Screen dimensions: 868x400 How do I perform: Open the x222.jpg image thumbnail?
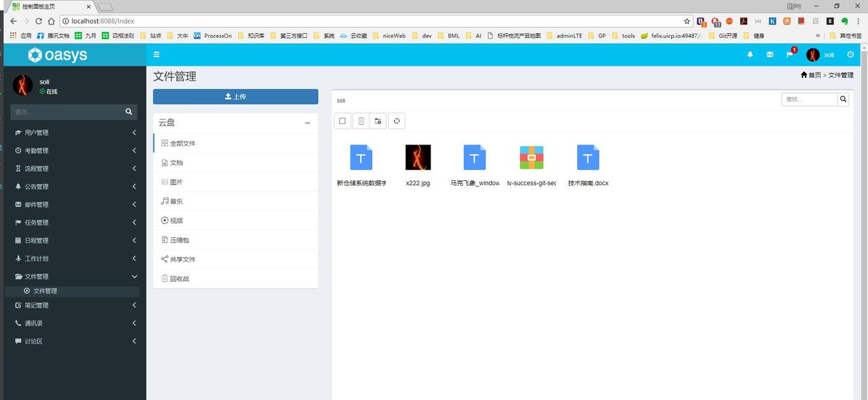pos(418,157)
